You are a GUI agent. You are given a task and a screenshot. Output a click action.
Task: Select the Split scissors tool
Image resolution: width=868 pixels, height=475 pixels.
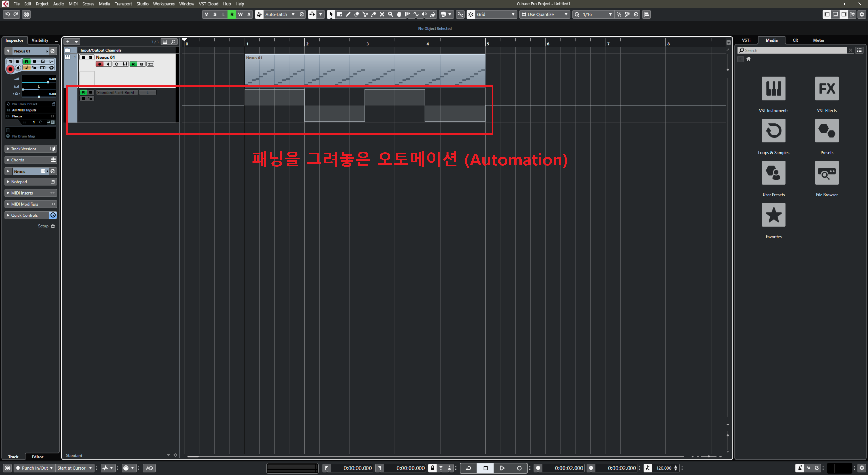coord(365,14)
